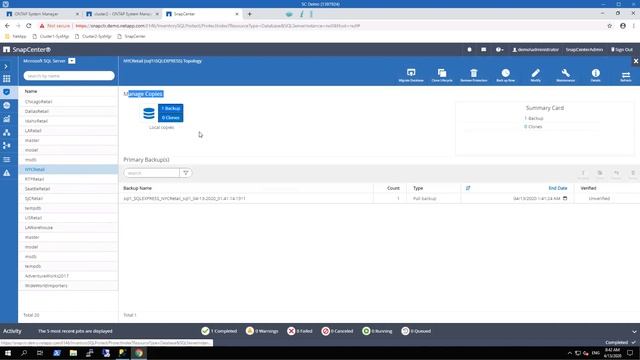The width and height of the screenshot is (640, 360).
Task: Click the 1 Completed job status
Action: [x=219, y=331]
